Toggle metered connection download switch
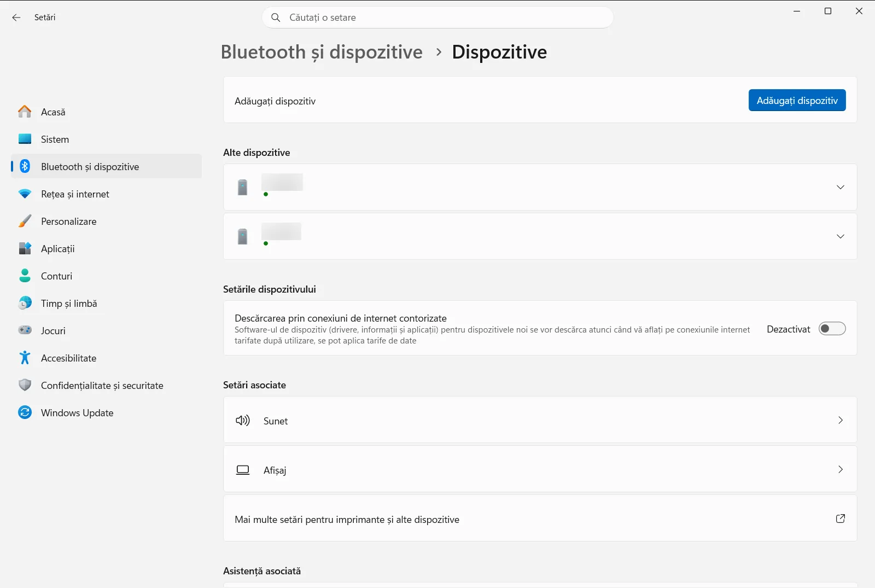Viewport: 875px width, 588px height. (x=832, y=329)
